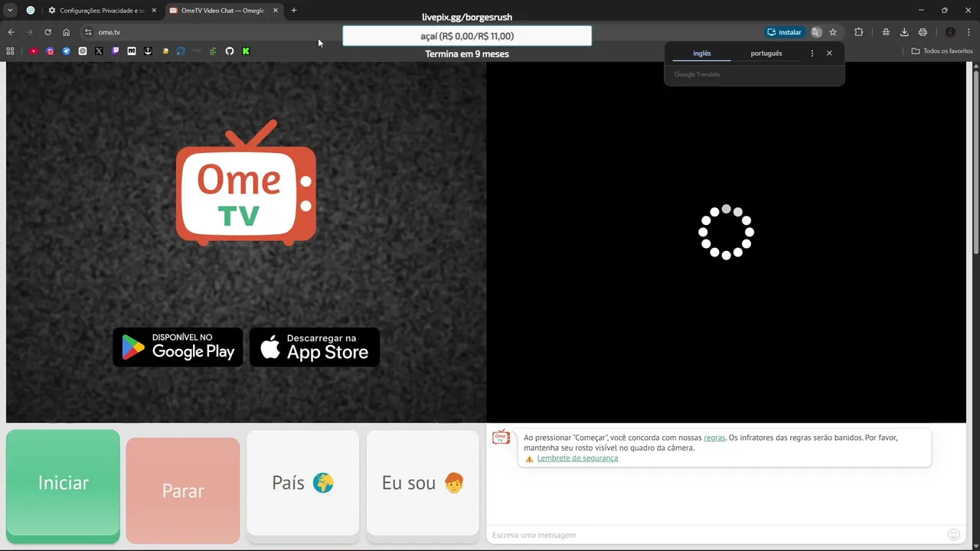Close the OmeTV Video Chat tab

276,11
